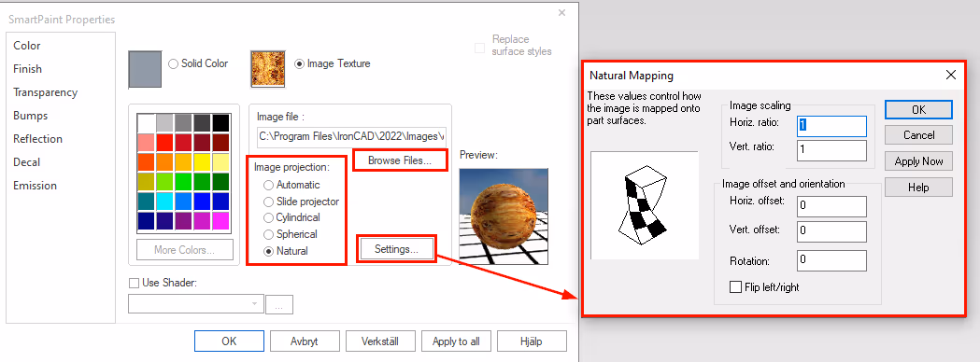Click the Horiz. ratio field
Image resolution: width=980 pixels, height=362 pixels.
[x=831, y=125]
